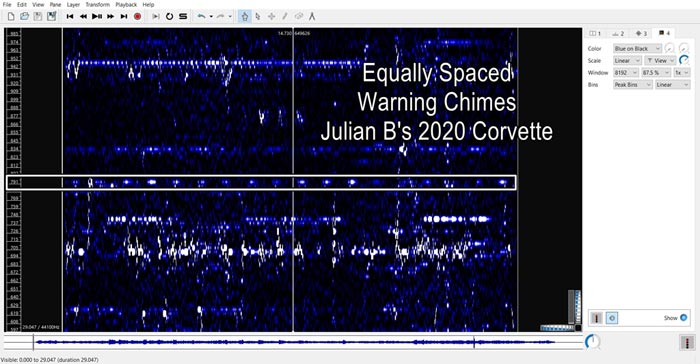700x364 pixels.
Task: Toggle the layer play audibility button
Action: [x=612, y=318]
